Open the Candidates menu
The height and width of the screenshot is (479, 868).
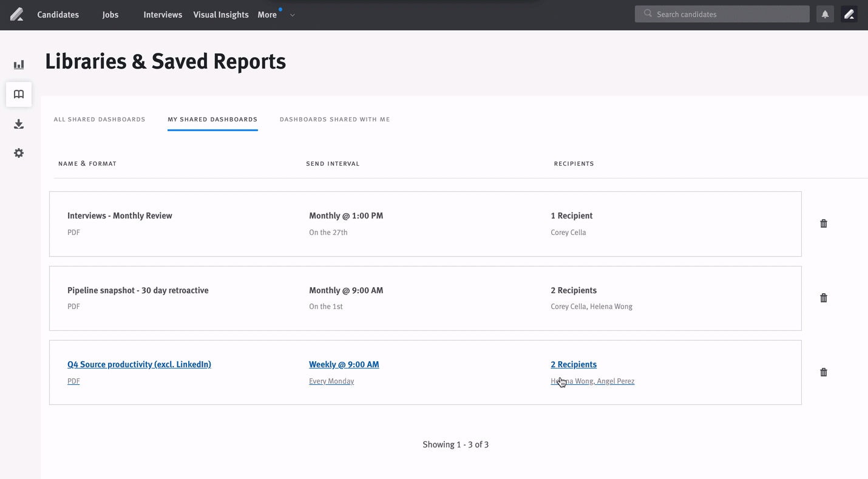58,15
